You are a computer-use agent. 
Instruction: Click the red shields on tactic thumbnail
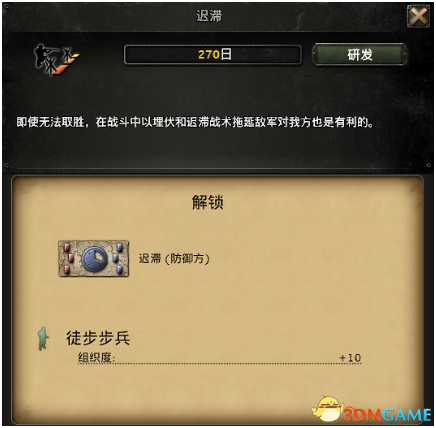[68, 258]
